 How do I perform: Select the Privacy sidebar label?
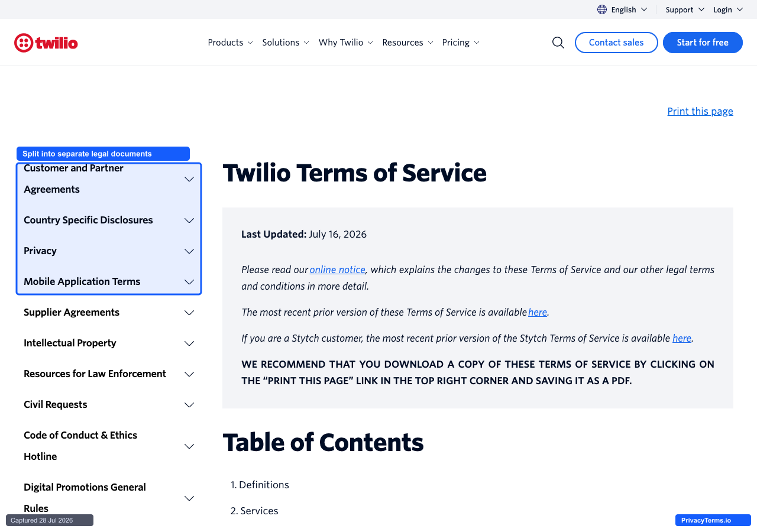coord(40,251)
